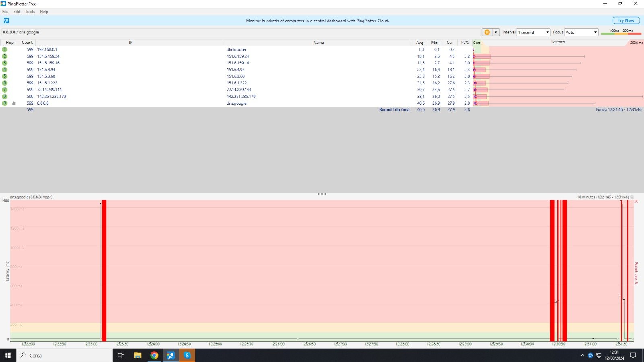
Task: Select the hop 4 green circle icon
Action: tap(5, 70)
